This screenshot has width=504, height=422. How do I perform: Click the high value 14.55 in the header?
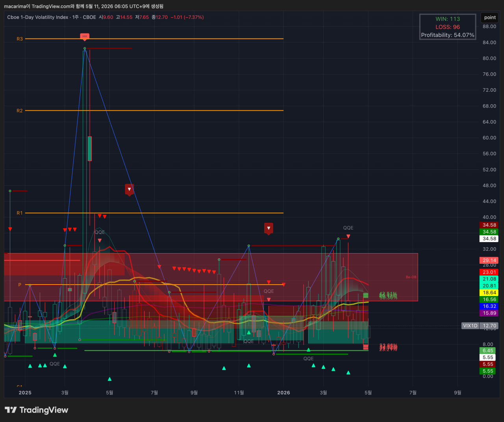pos(126,17)
